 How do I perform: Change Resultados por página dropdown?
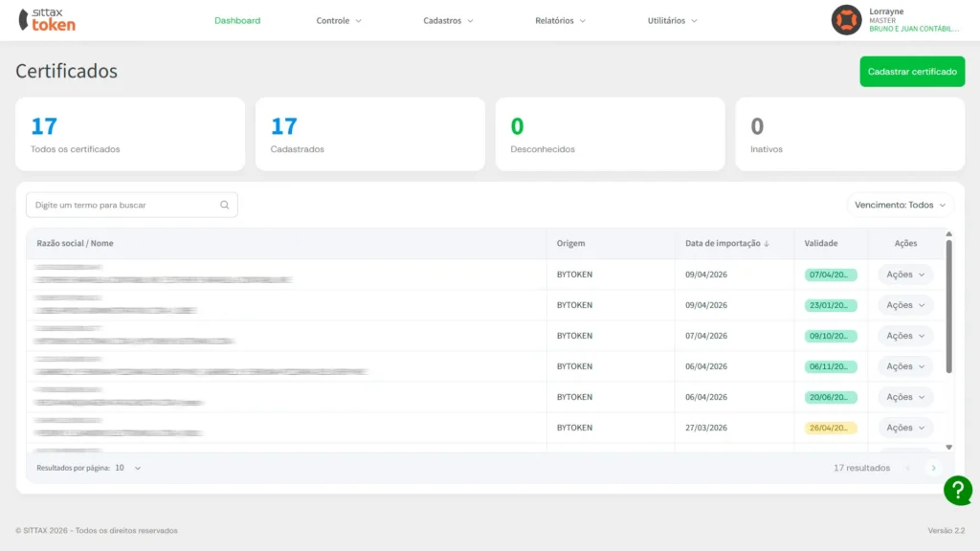tap(128, 468)
